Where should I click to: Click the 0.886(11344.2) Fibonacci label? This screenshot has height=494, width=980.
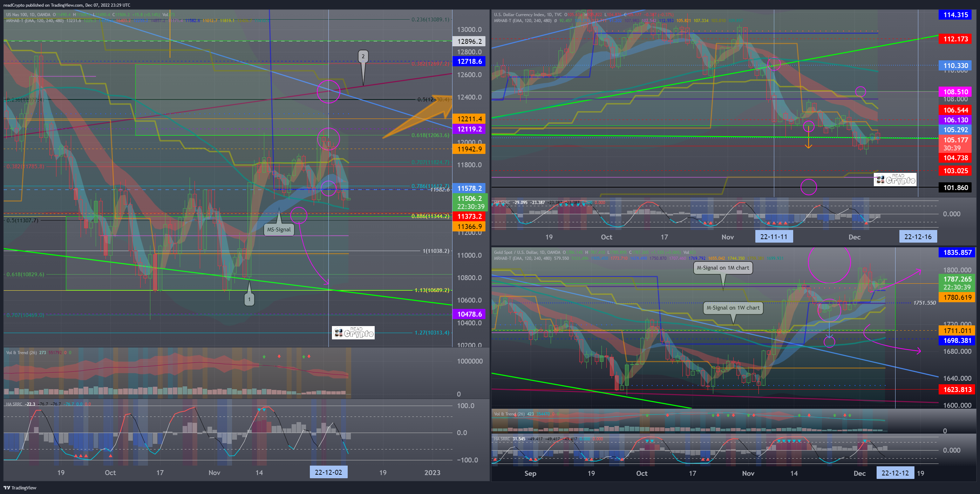(x=430, y=216)
